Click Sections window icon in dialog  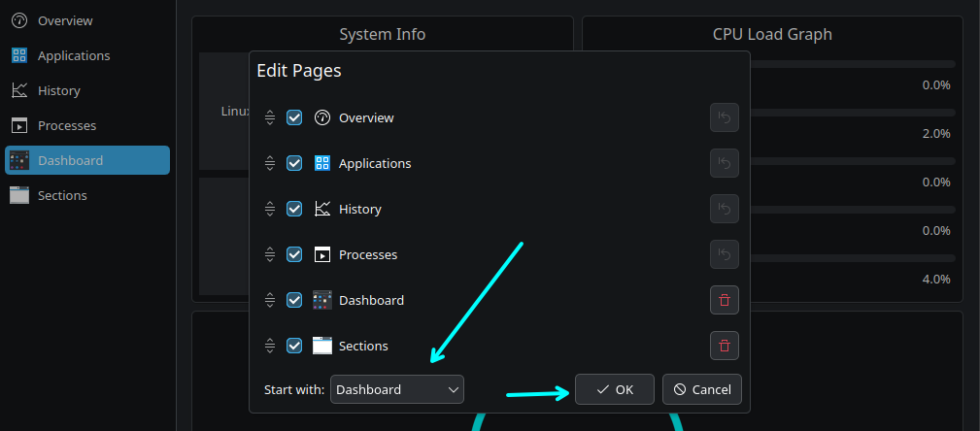pos(321,346)
